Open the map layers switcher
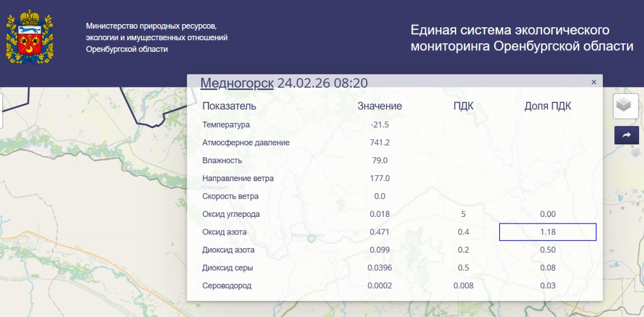 pos(625,106)
